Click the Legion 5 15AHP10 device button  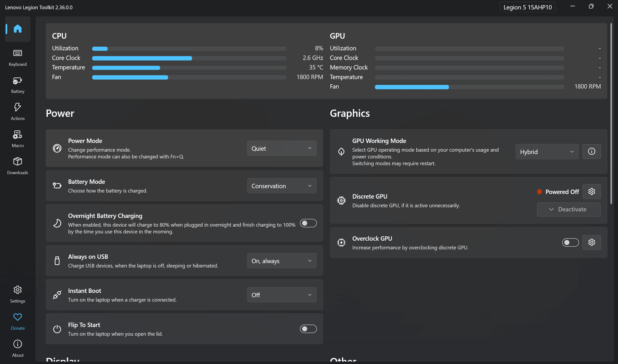528,7
